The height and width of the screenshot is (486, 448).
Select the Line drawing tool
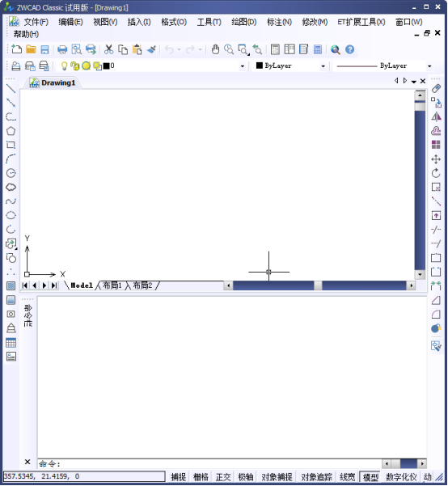[x=11, y=88]
